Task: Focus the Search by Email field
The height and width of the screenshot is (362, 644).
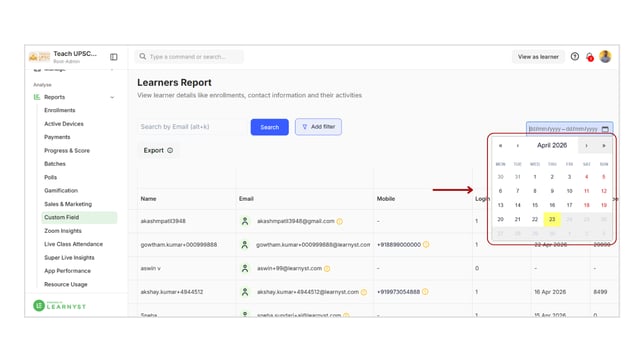Action: click(x=192, y=127)
